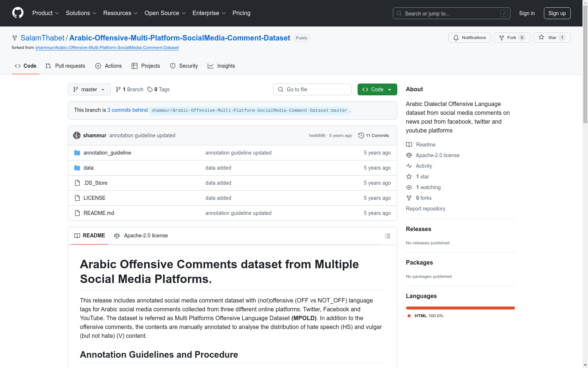The height and width of the screenshot is (368, 588).
Task: Expand the Resources menu
Action: pos(120,13)
